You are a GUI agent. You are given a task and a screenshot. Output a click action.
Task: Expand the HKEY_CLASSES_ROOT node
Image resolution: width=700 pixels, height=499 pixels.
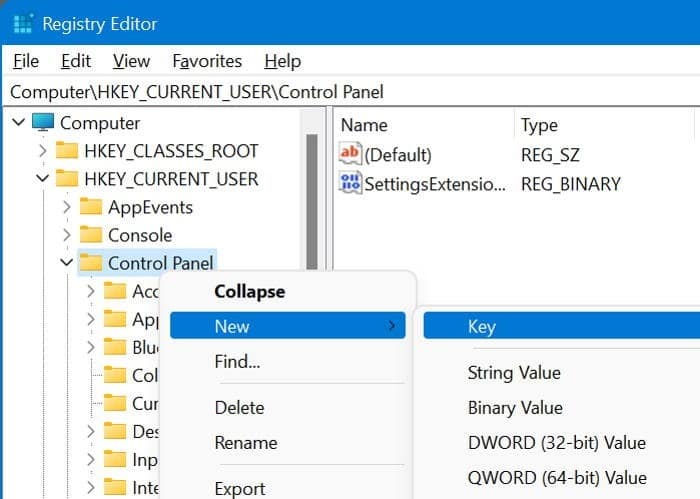click(x=43, y=151)
